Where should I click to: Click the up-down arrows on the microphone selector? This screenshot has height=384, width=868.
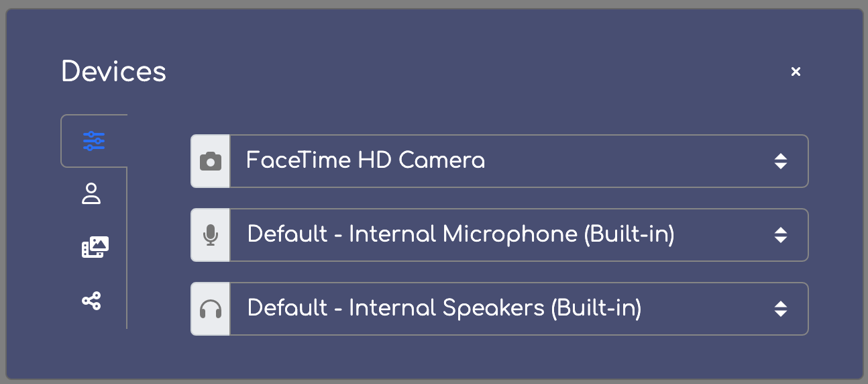pos(780,235)
